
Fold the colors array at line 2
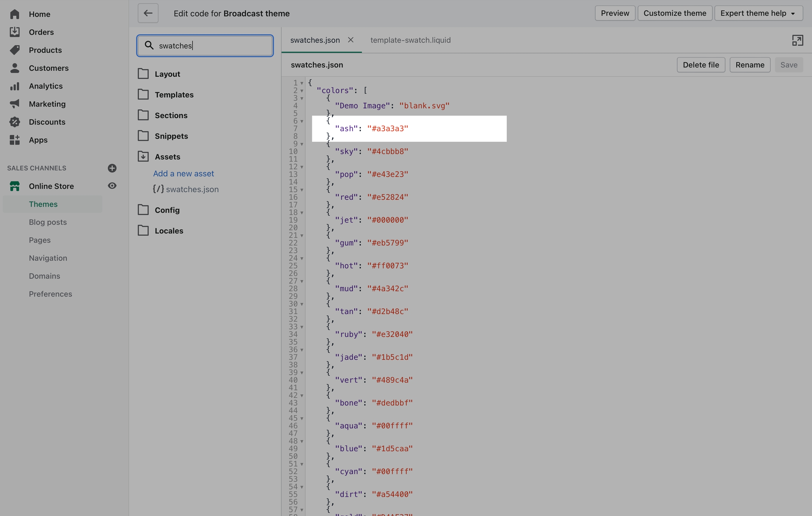pos(302,91)
